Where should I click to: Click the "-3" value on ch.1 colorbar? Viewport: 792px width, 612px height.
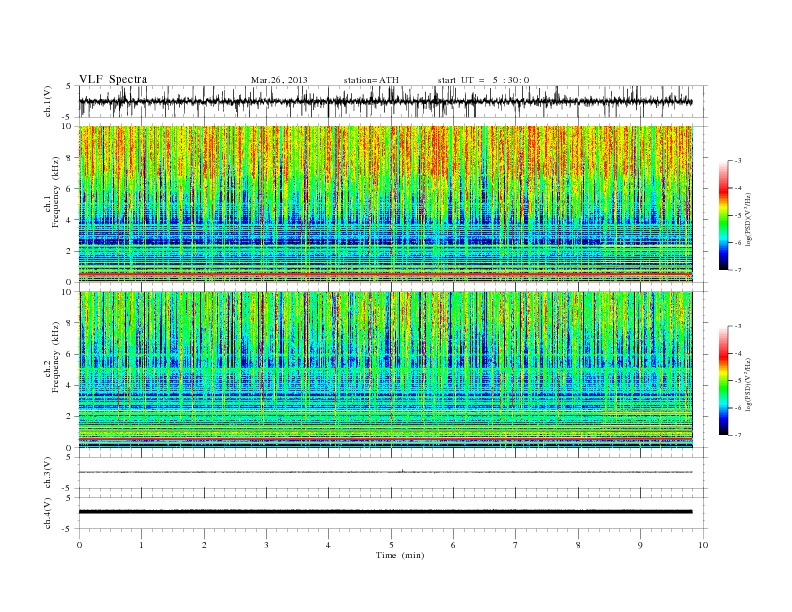[x=738, y=161]
